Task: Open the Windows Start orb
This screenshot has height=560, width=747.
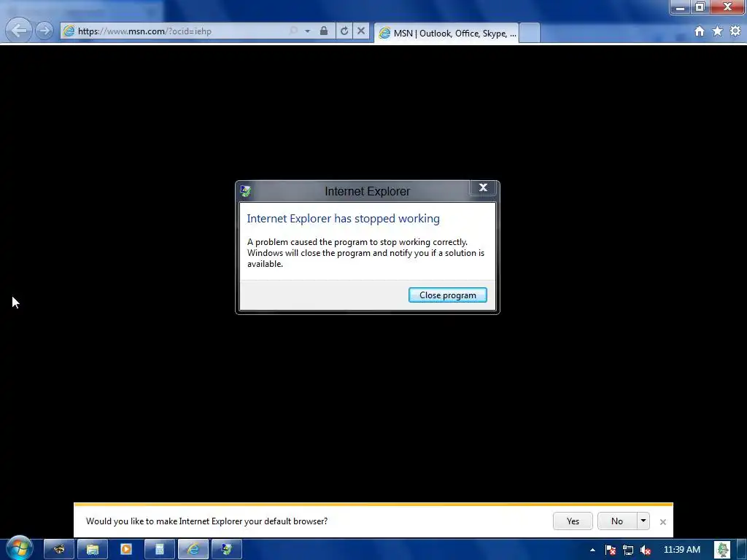Action: 20,548
